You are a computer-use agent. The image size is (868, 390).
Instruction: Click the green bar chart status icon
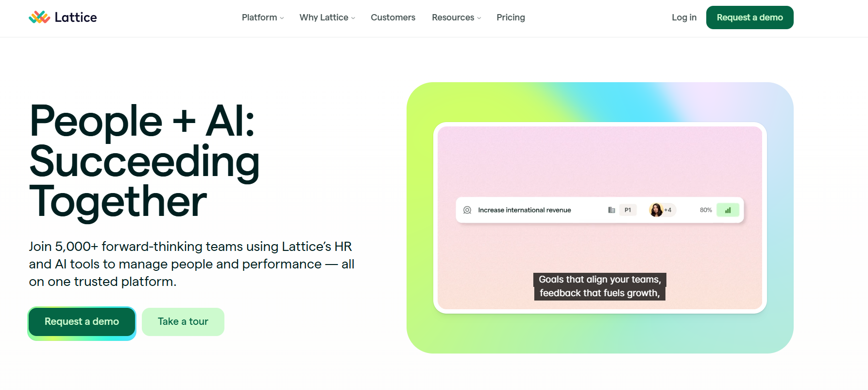tap(728, 210)
